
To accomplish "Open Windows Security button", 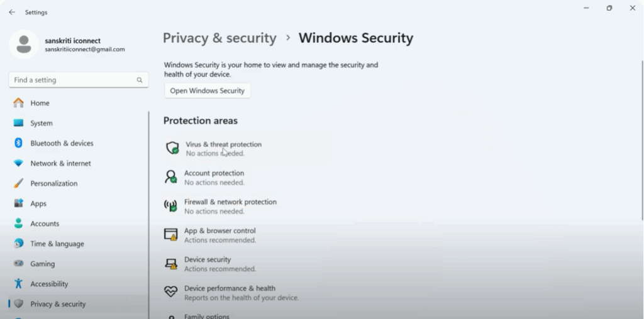I will (x=207, y=91).
